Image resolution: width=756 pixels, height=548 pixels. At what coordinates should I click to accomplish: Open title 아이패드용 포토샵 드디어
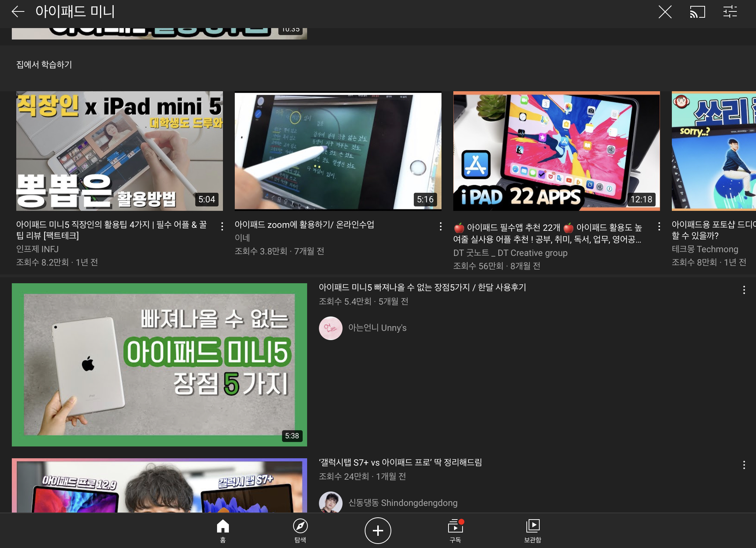714,230
